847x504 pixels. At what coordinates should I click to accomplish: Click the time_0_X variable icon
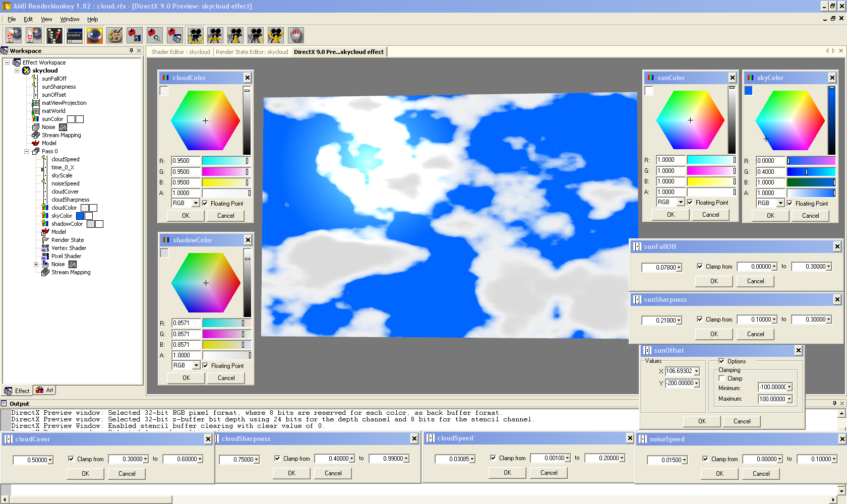pos(45,167)
